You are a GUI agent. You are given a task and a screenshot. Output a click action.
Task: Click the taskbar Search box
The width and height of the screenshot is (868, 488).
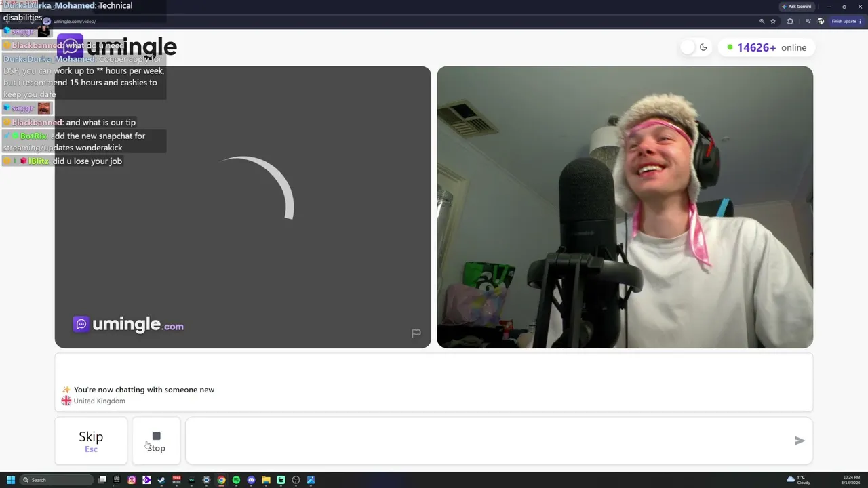pos(57,480)
